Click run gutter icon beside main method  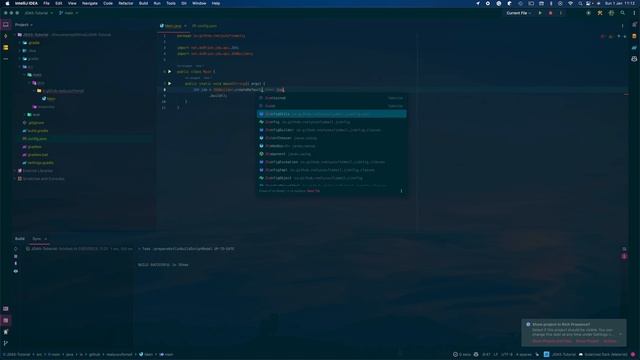pos(170,84)
